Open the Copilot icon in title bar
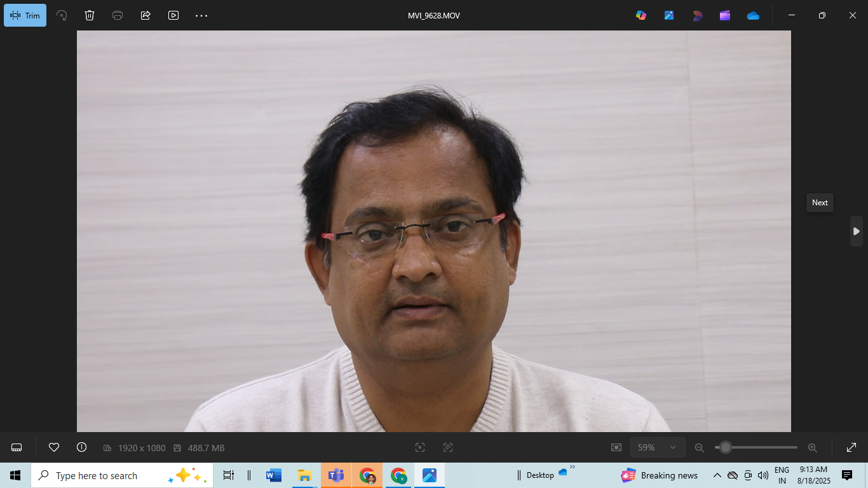868x488 pixels. (x=641, y=15)
